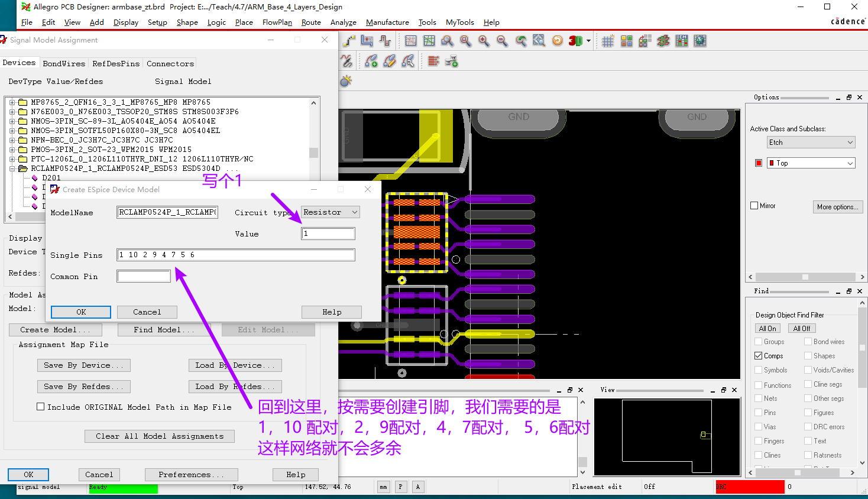This screenshot has width=868, height=499.
Task: Open the Cross-section layer stack icon
Action: pyautogui.click(x=663, y=41)
